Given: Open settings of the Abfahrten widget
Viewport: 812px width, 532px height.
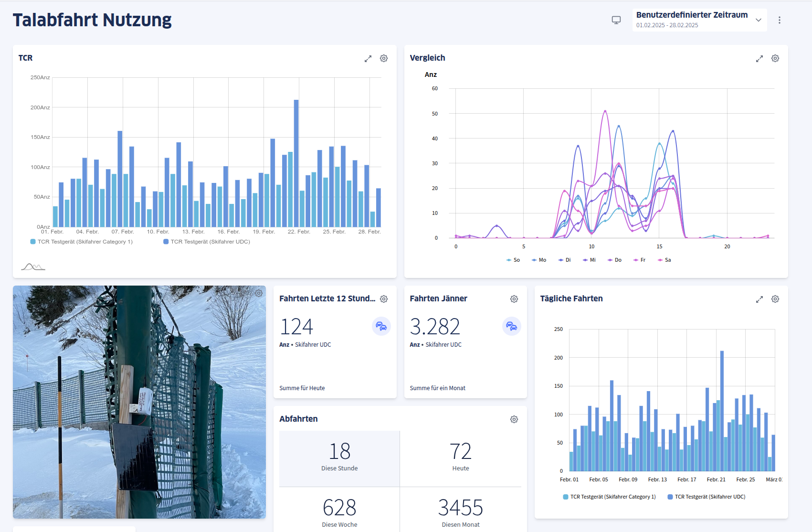Looking at the screenshot, I should pos(514,419).
